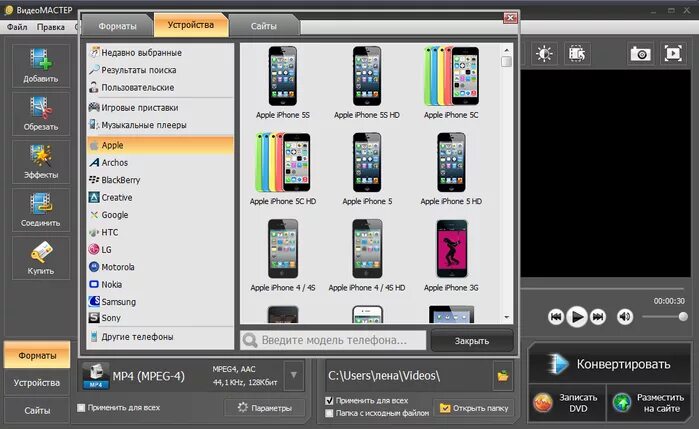The height and width of the screenshot is (429, 699).
Task: Click the device list scrollbar down arrow
Action: click(506, 318)
